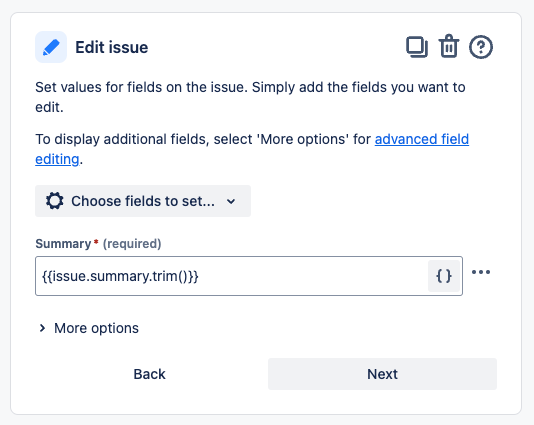Viewport: 534px width, 425px height.
Task: Click the underlined word 'editing'
Action: 57,159
